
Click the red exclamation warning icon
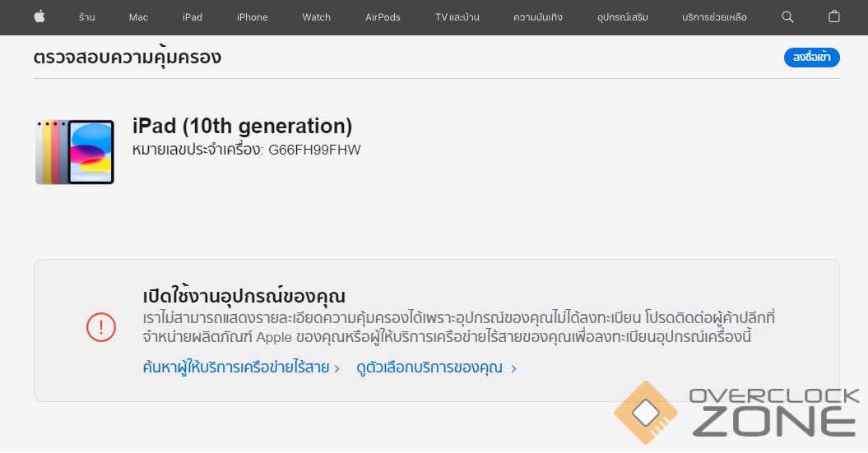[x=101, y=327]
